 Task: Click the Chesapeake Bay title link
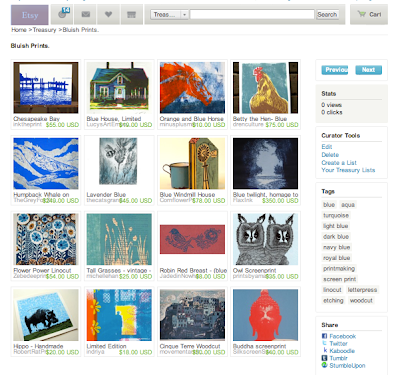(36, 119)
